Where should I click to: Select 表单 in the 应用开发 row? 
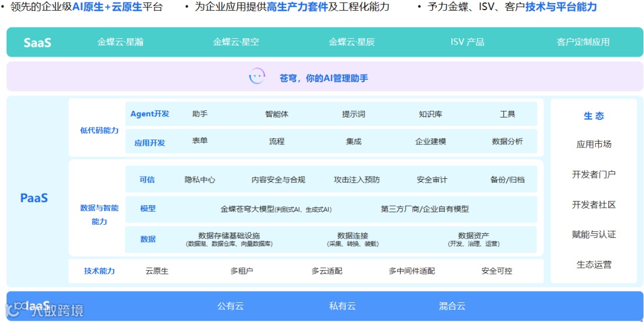[200, 141]
